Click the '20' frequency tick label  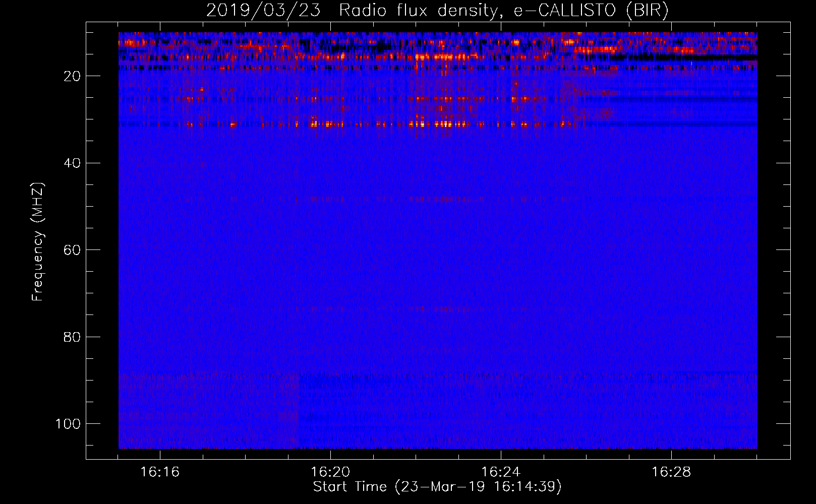click(x=73, y=76)
